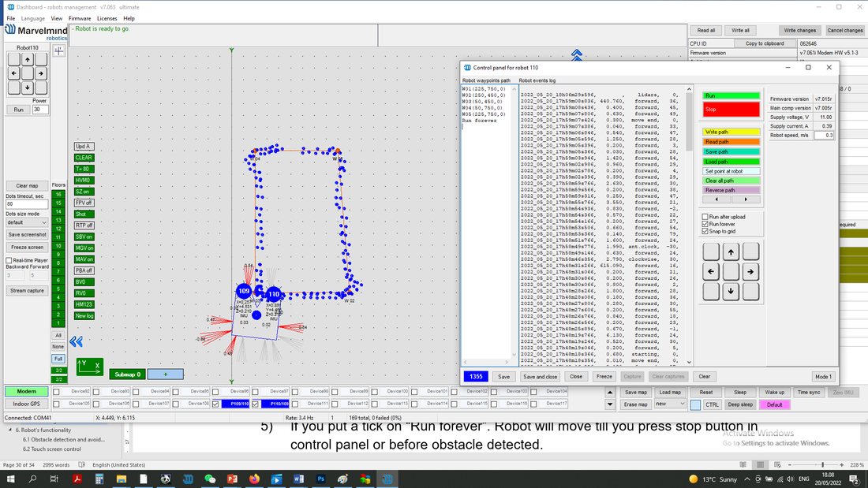The height and width of the screenshot is (488, 868).
Task: Click the yellow Write path button
Action: click(x=731, y=132)
